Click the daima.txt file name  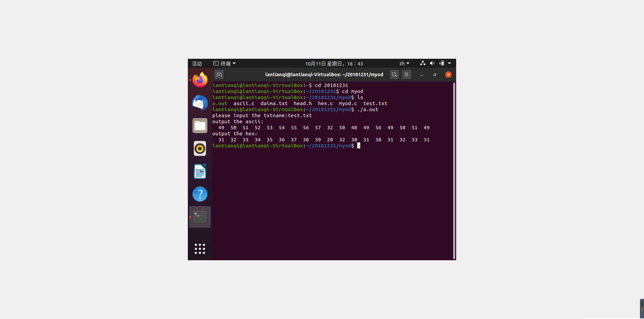point(274,103)
